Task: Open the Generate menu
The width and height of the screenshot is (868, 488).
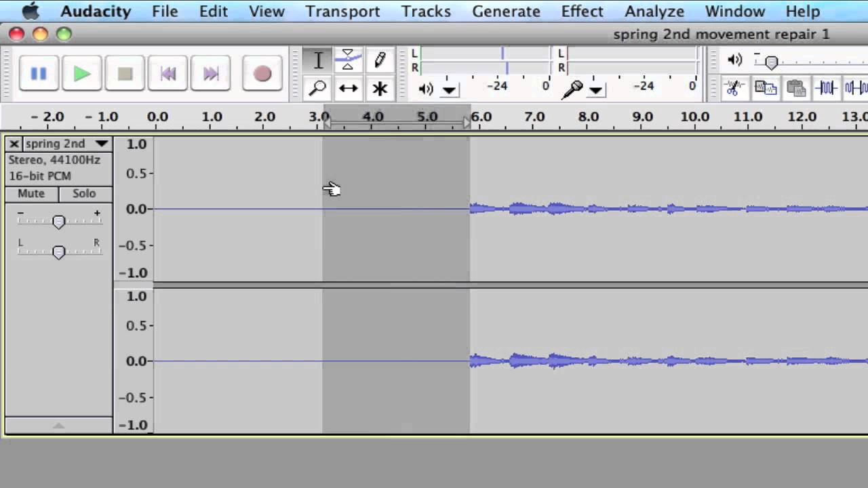Action: [x=506, y=12]
